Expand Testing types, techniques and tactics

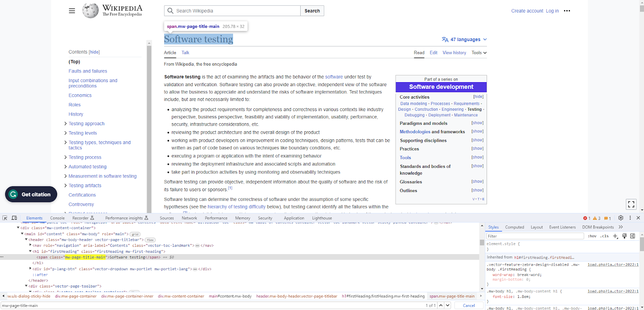(66, 143)
